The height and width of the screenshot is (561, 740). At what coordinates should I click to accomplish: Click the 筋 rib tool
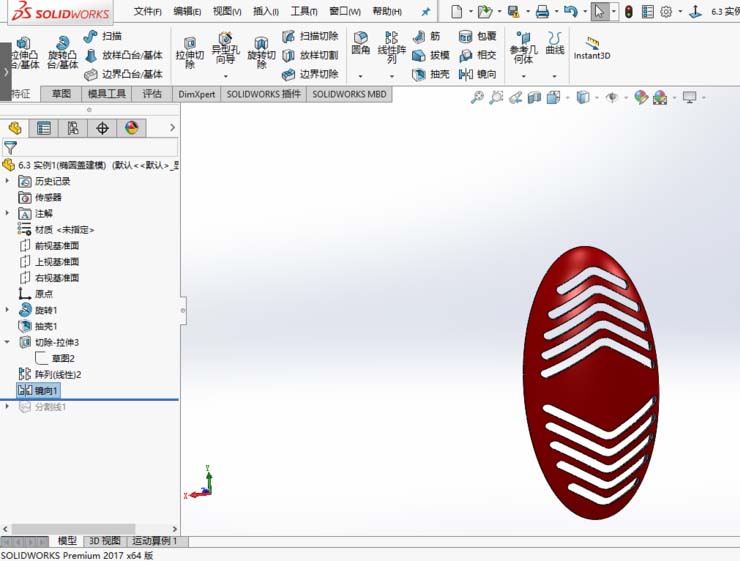coord(426,36)
